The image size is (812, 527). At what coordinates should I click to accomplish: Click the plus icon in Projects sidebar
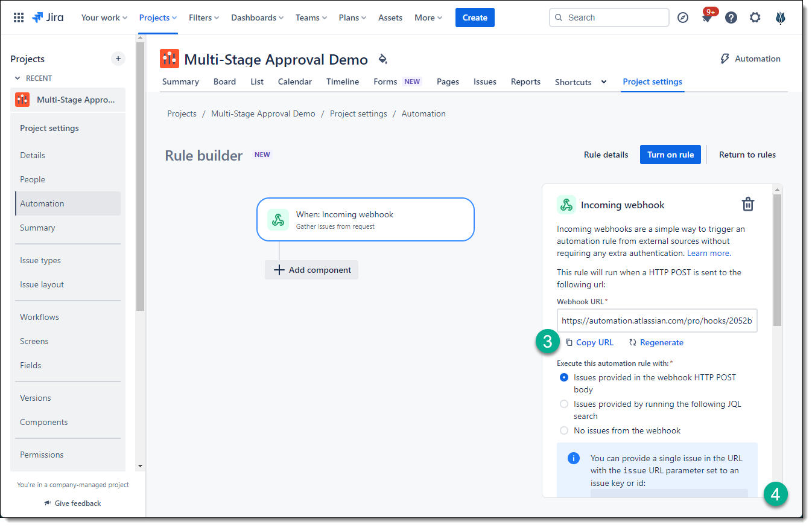[x=118, y=59]
